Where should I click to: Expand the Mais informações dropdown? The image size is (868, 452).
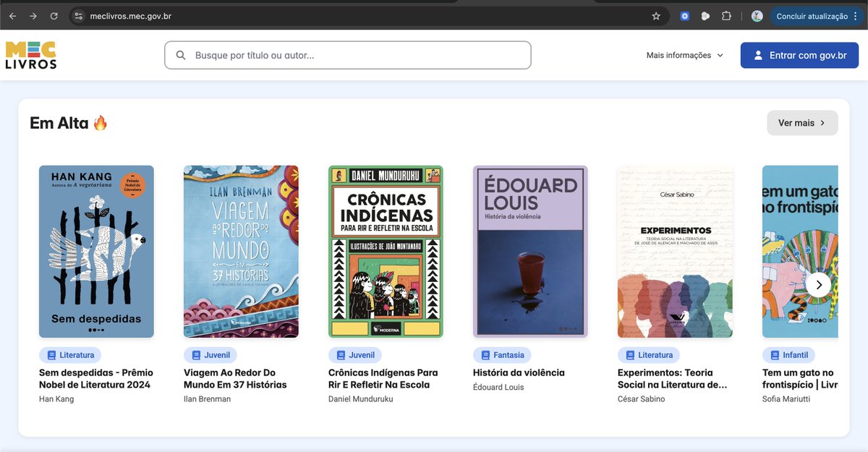pos(684,55)
